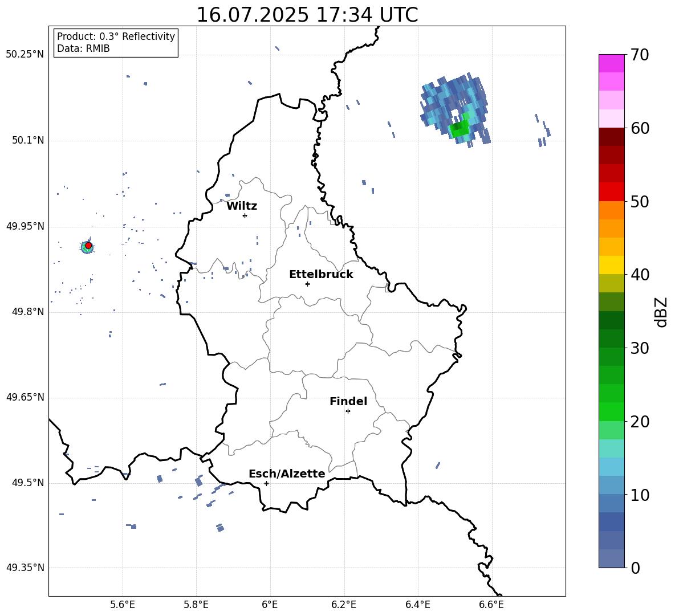Screen dimensions: 675x616
Task: Click the '49.35°N' latitude label
Action: (x=25, y=568)
